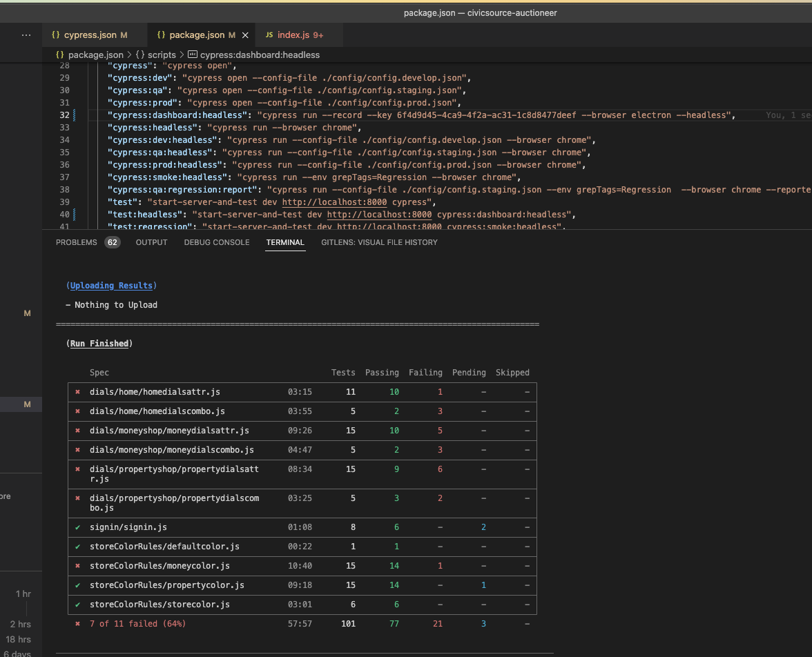Click the green checkmark beside signin.js spec

(77, 527)
